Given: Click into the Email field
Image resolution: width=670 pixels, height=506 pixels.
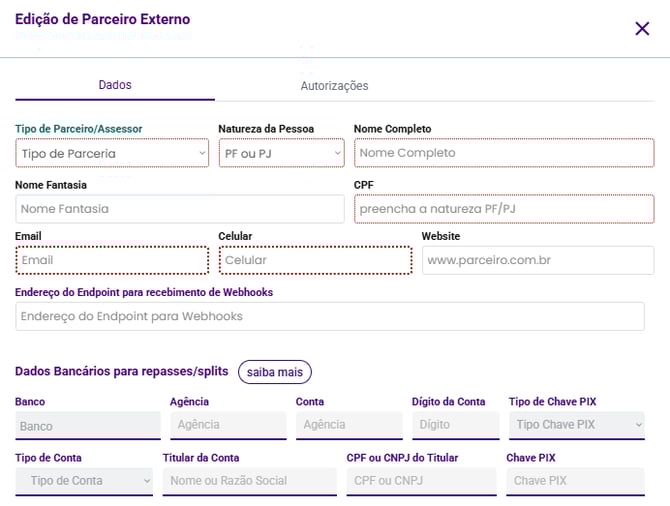Looking at the screenshot, I should point(112,260).
